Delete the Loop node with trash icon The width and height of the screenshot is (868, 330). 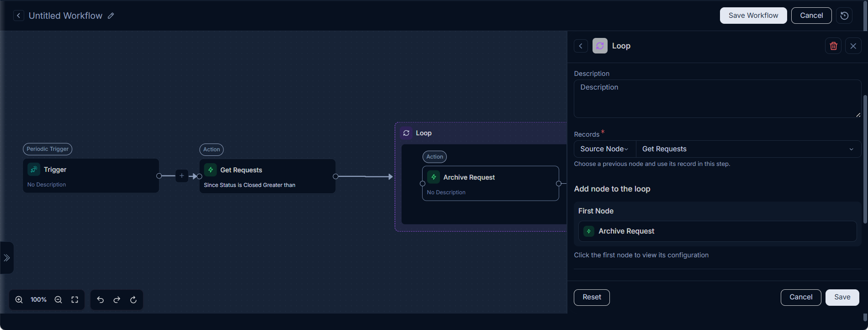[x=833, y=46]
